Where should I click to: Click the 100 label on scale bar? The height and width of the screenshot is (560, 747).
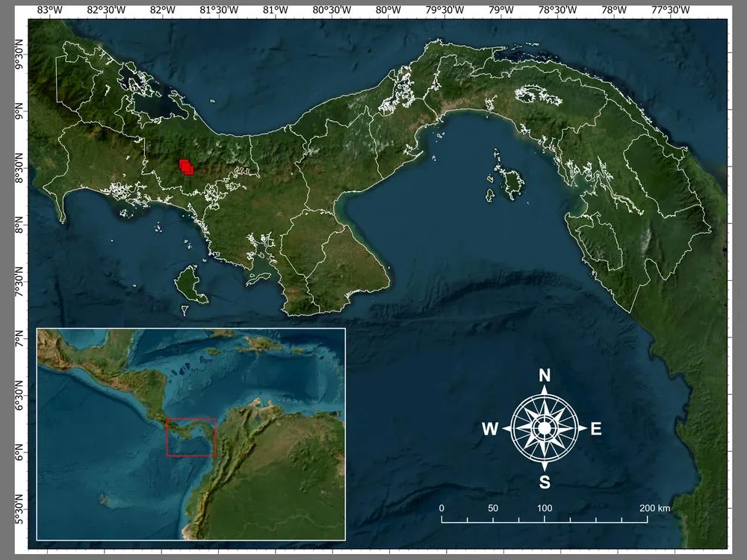(x=545, y=508)
